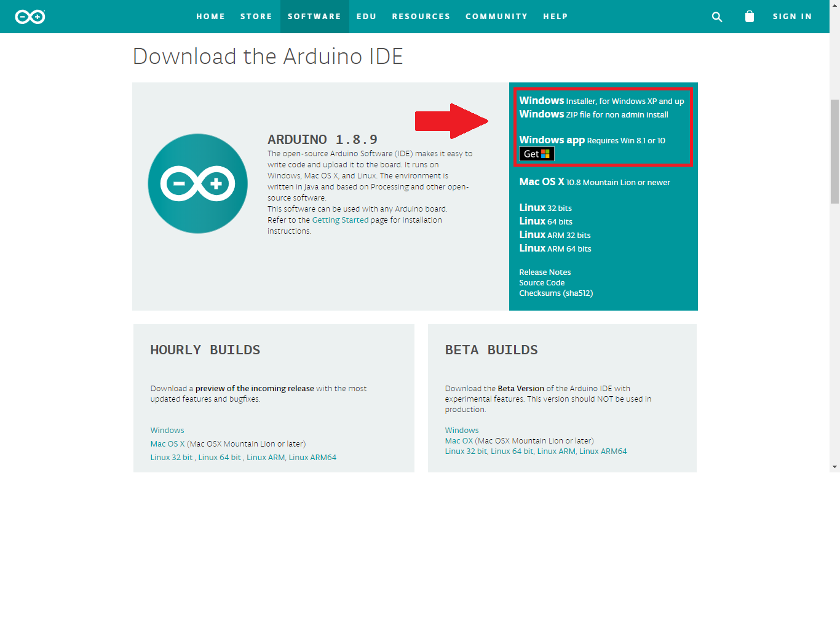This screenshot has height=620, width=840.
Task: Click SIGN IN link
Action: tap(793, 17)
